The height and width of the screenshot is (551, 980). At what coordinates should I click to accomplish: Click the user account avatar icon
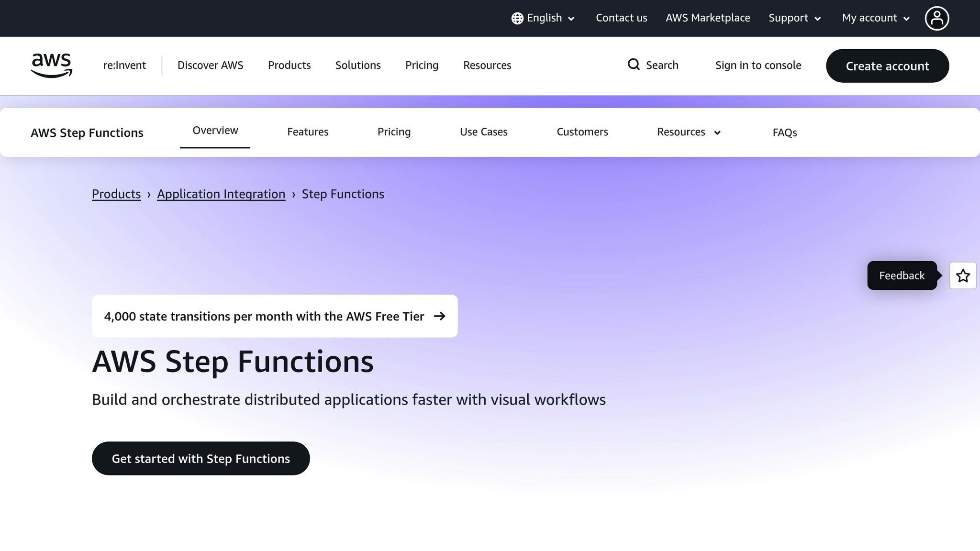click(x=936, y=18)
